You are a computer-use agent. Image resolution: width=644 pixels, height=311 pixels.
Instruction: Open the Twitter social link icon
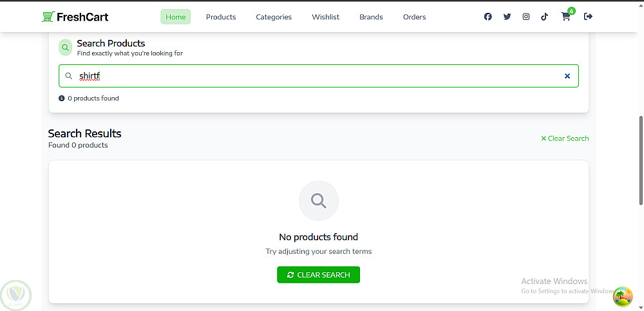pyautogui.click(x=507, y=17)
